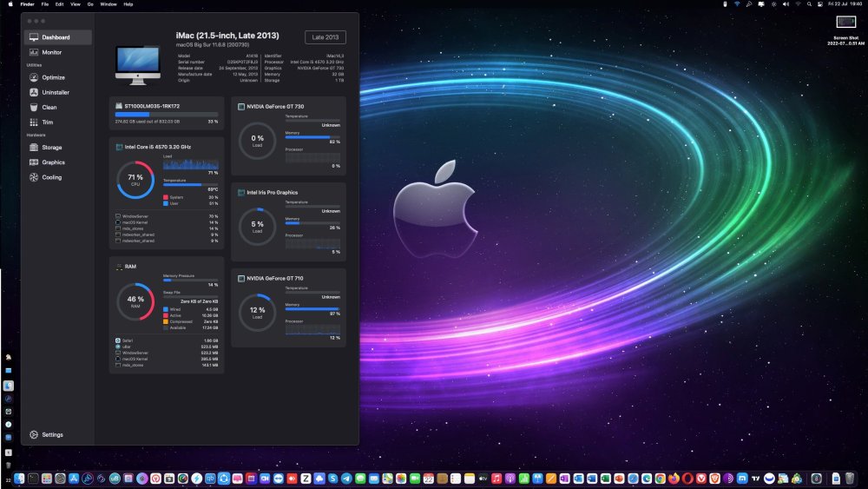
Task: Click the Intel Iris Pro Graphics card icon
Action: click(241, 192)
